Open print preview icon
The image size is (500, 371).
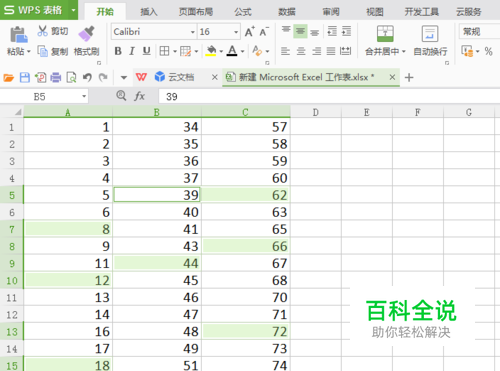[71, 78]
